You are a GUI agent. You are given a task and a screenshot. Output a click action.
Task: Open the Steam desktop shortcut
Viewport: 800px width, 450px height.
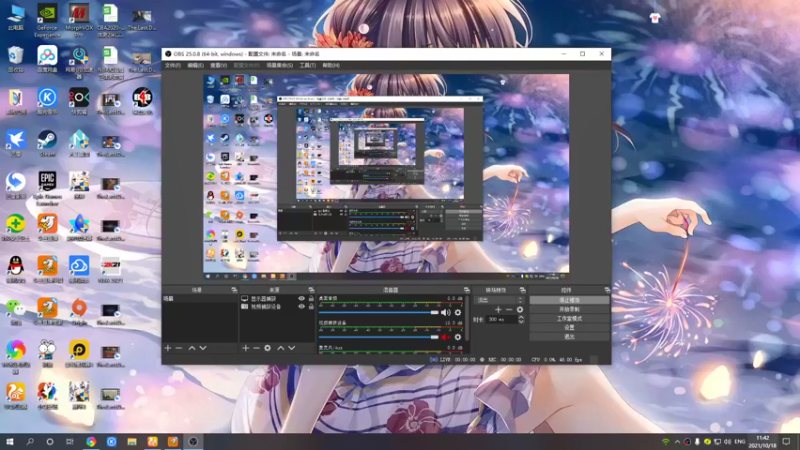point(47,143)
